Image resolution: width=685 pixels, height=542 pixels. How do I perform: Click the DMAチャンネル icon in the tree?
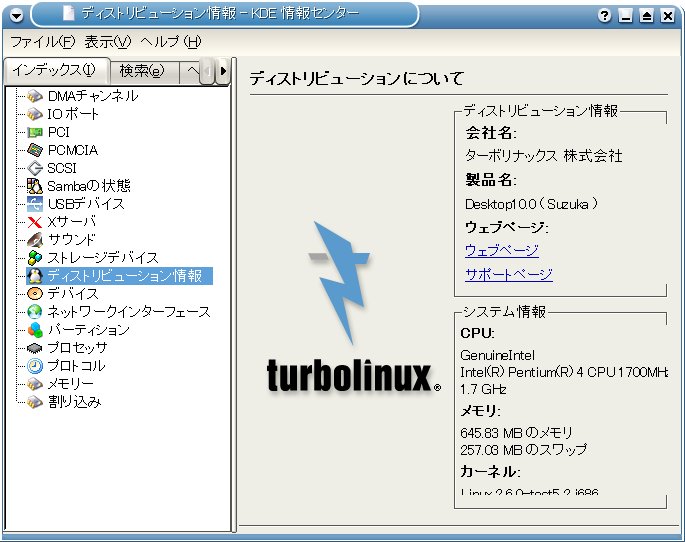35,96
